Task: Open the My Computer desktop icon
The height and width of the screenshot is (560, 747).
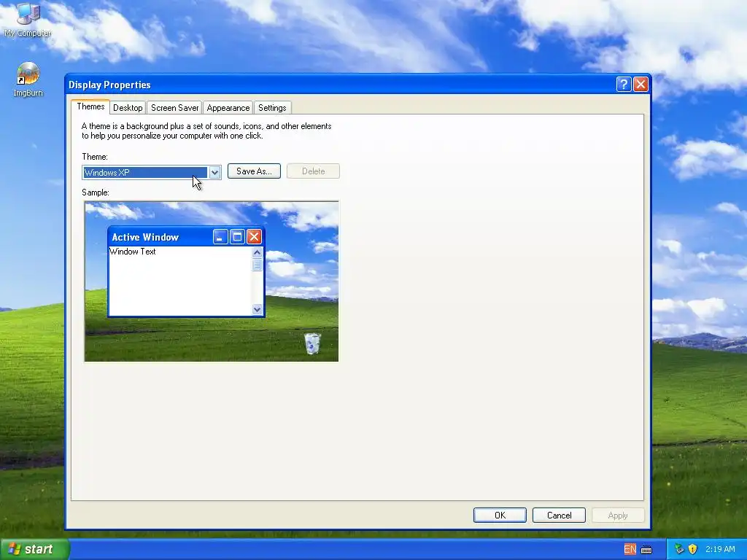Action: (28, 19)
